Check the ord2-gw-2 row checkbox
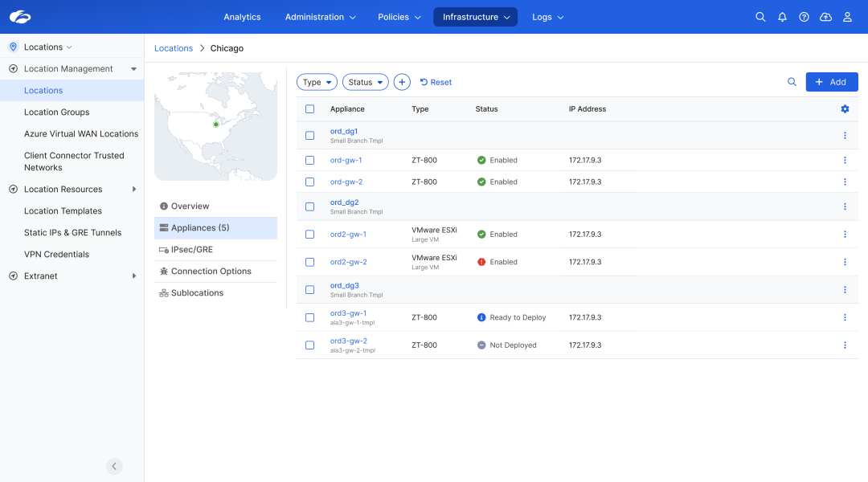The width and height of the screenshot is (868, 482). tap(309, 262)
